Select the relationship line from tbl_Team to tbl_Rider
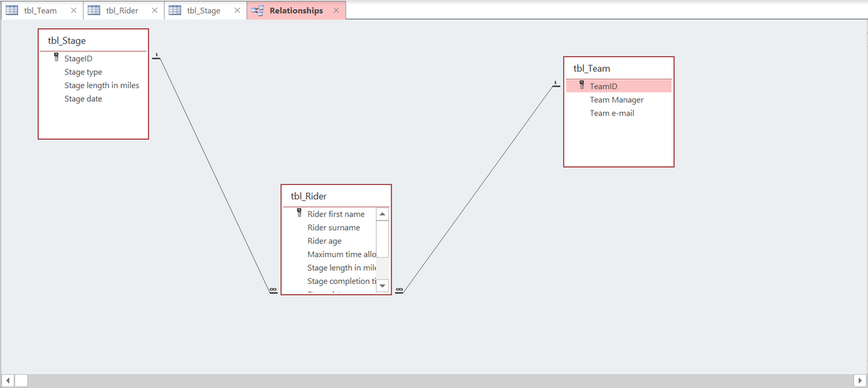The height and width of the screenshot is (388, 868). click(x=478, y=189)
